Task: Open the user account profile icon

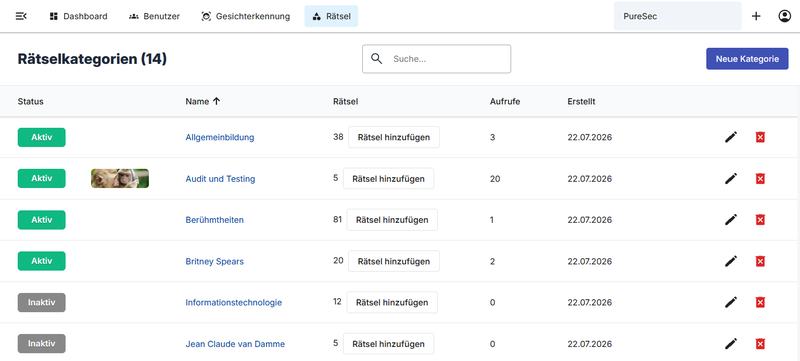Action: (784, 16)
